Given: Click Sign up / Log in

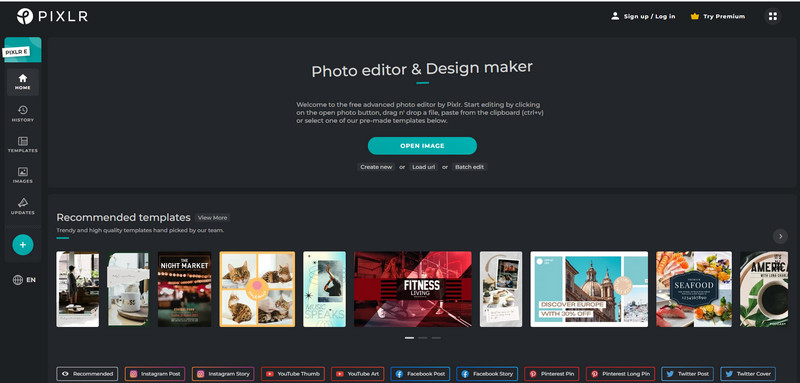Looking at the screenshot, I should tap(643, 16).
